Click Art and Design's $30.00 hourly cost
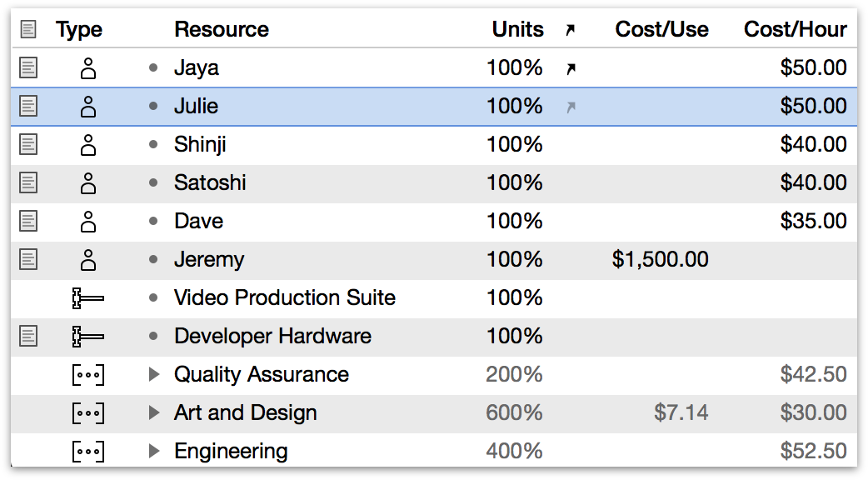This screenshot has width=868, height=480. click(813, 413)
